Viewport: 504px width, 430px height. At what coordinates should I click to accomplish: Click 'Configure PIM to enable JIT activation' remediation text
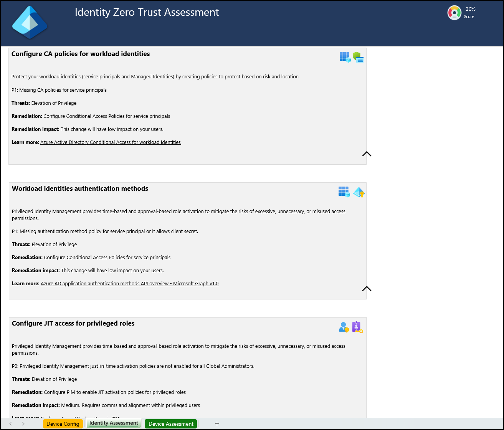point(115,392)
